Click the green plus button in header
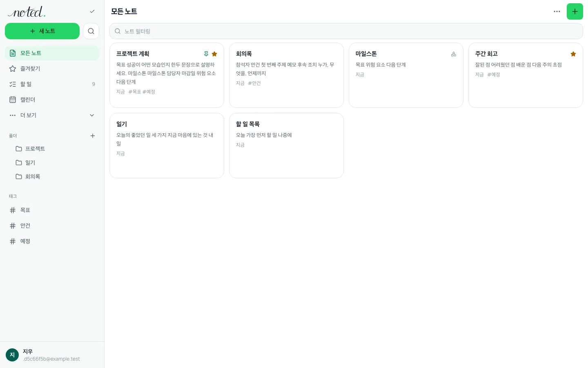 tap(575, 11)
